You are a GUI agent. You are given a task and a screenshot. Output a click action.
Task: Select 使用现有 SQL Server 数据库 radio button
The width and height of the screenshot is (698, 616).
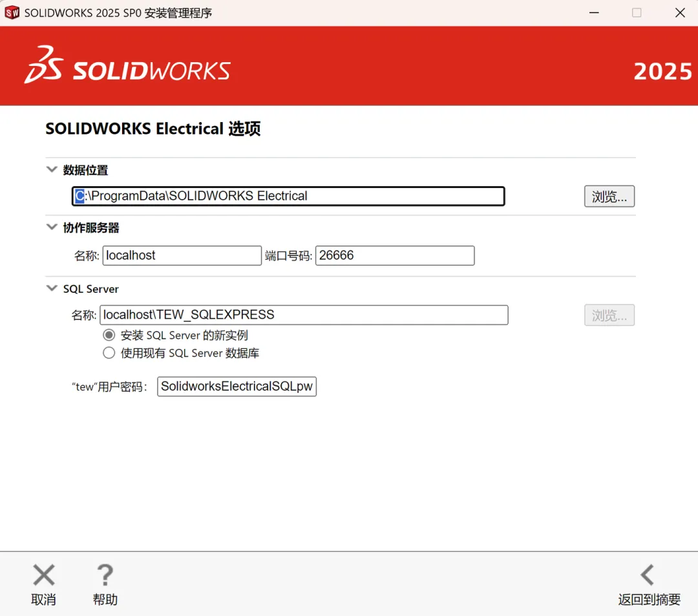pos(109,353)
